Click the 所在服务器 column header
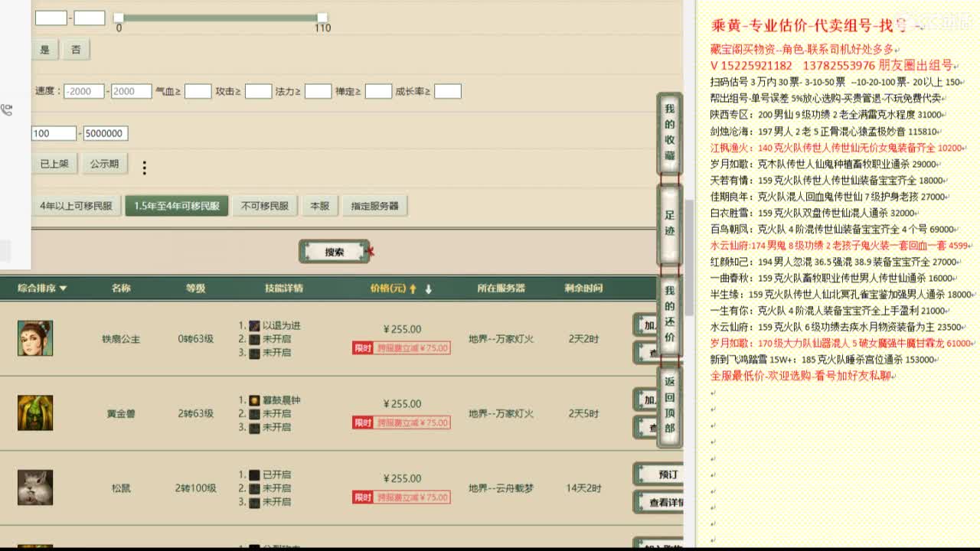This screenshot has width=980, height=551. tap(501, 289)
